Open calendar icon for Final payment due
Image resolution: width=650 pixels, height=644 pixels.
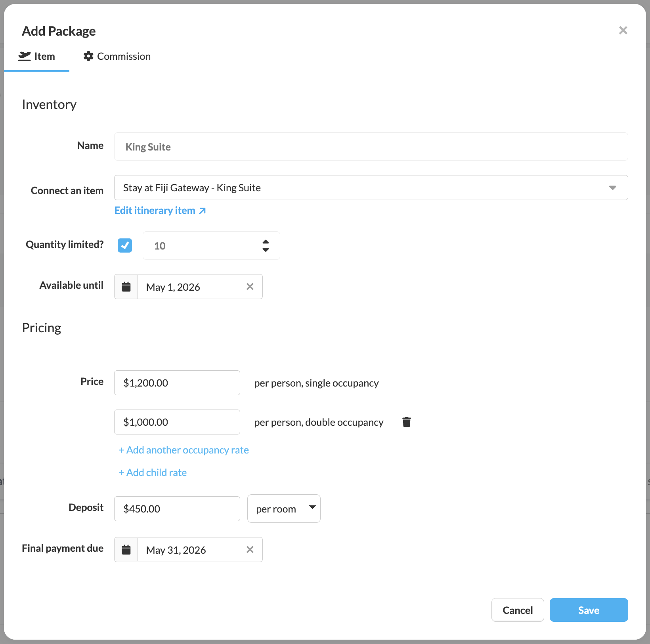[126, 550]
